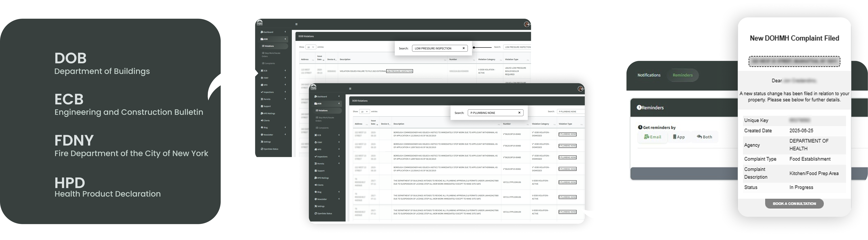Screen dimensions: 868x240
Task: Clear the P-PLUMBING NONE search with the X
Action: [x=519, y=113]
